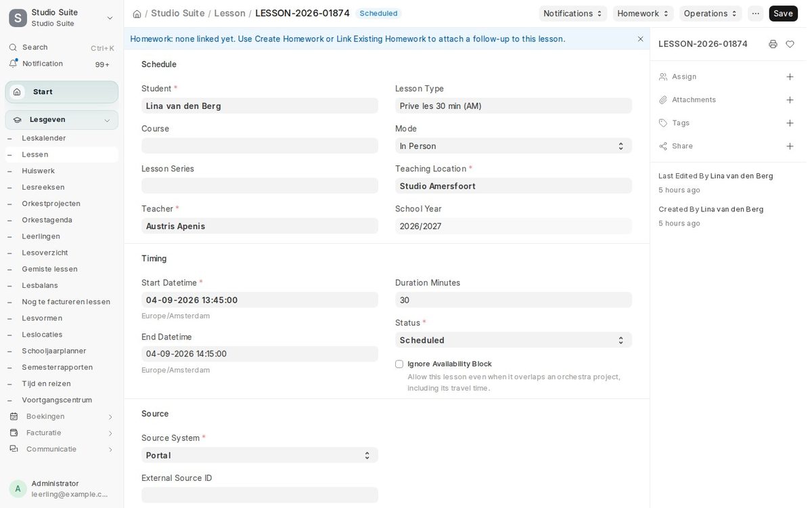Click the Attachments paperclip icon
This screenshot has width=812, height=508.
coord(663,100)
